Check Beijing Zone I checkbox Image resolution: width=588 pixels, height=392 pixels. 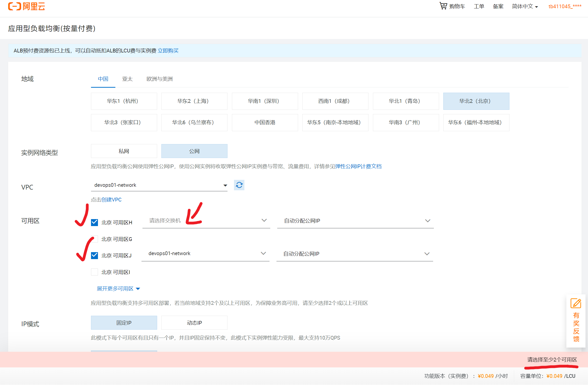94,272
